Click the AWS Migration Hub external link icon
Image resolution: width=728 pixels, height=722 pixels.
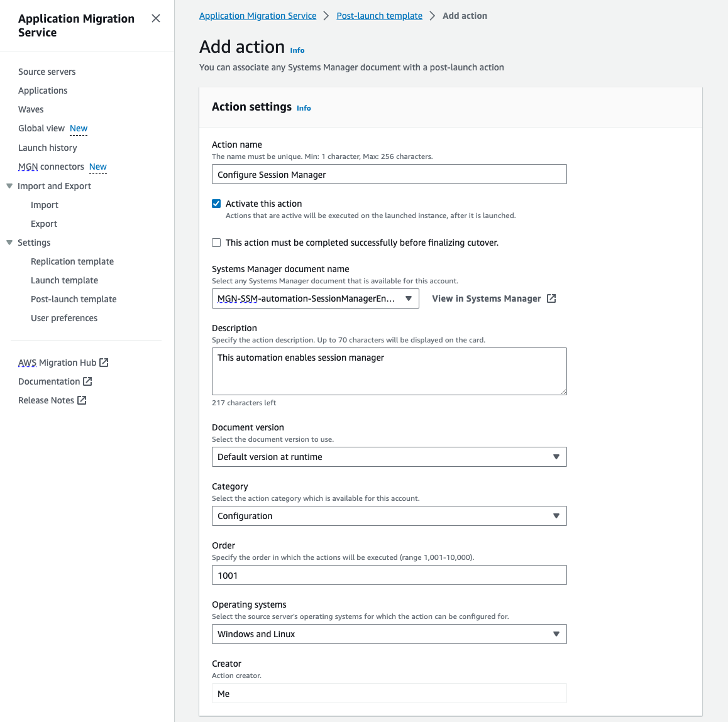[x=103, y=362]
